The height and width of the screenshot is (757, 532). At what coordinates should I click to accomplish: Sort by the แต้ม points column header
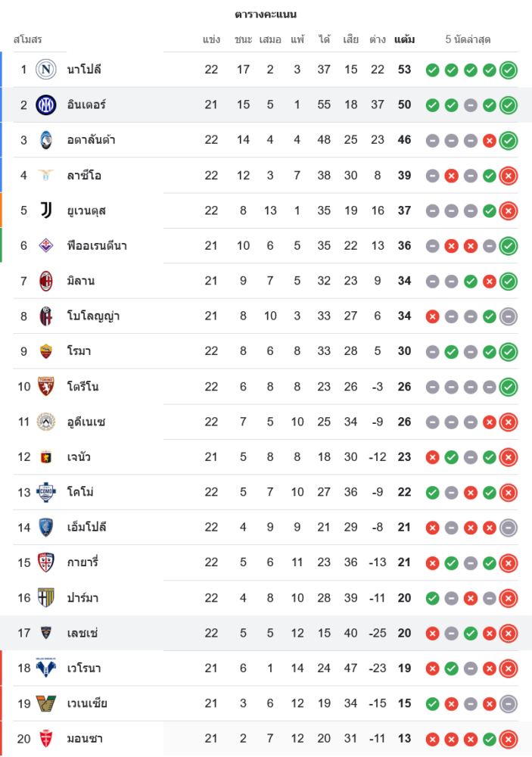[x=404, y=39]
